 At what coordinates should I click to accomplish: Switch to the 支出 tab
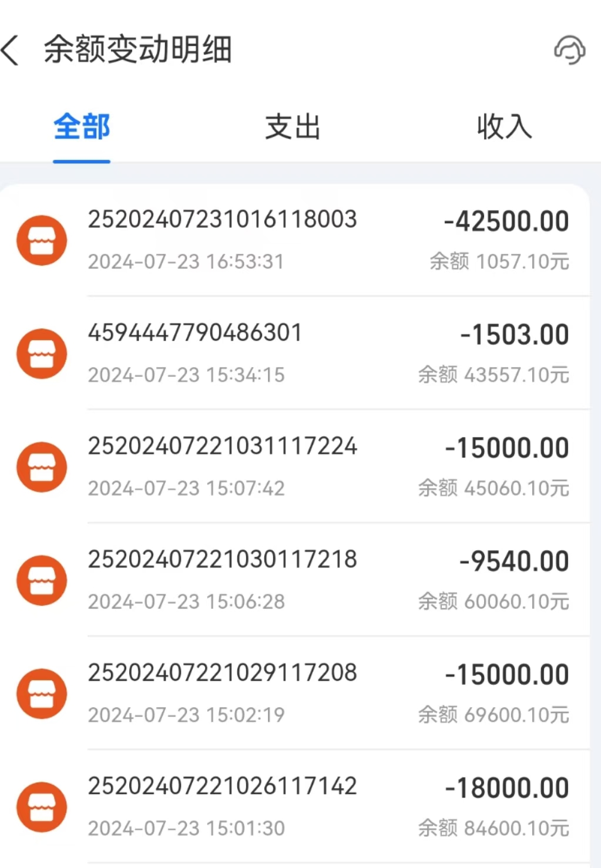293,127
